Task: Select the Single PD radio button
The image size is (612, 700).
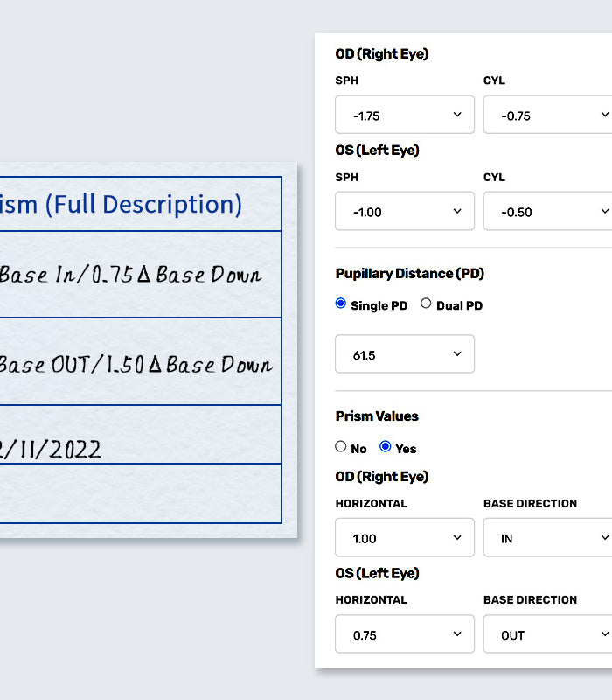Action: (341, 304)
